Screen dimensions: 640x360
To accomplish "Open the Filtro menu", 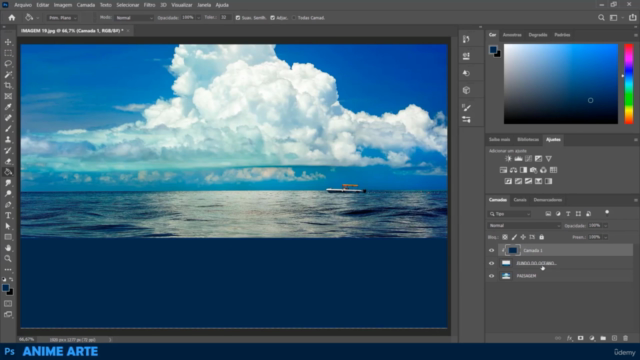I will [x=149, y=5].
